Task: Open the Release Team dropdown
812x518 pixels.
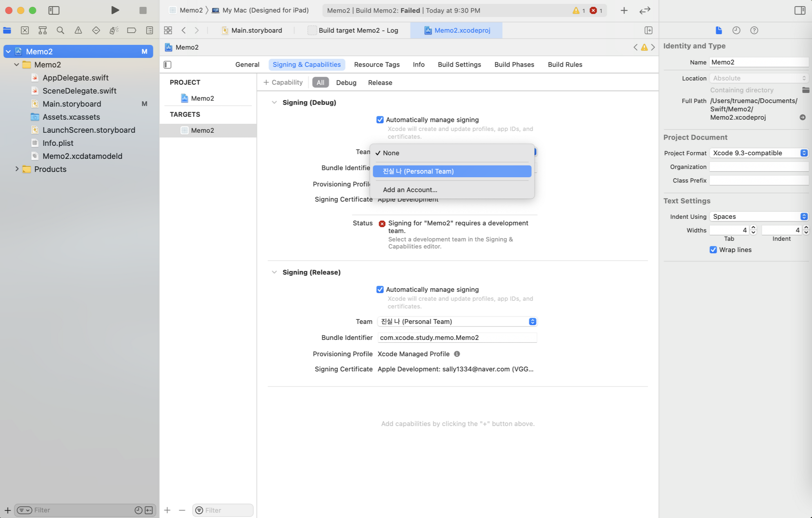Action: [456, 322]
